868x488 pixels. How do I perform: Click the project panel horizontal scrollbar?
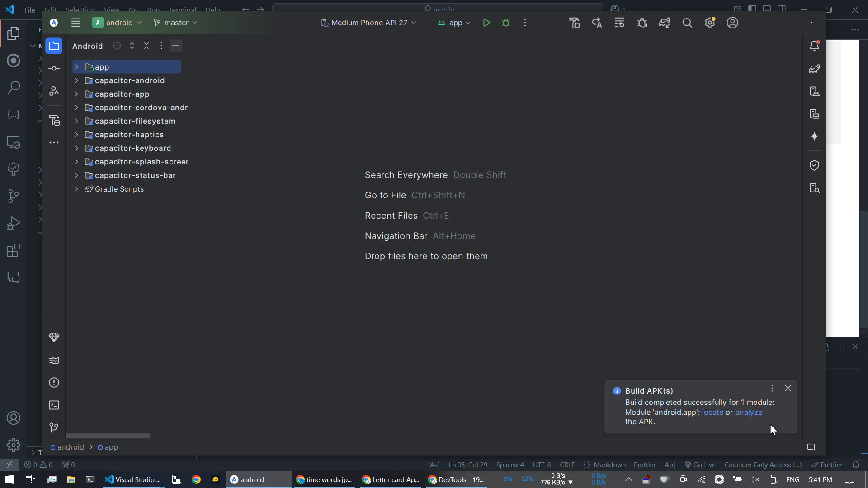click(108, 436)
